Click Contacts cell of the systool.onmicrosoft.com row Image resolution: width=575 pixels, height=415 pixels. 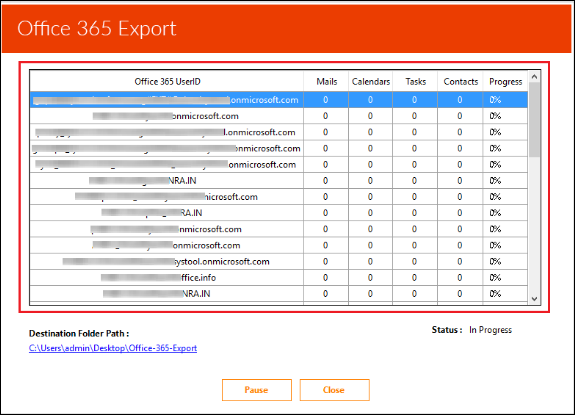[460, 261]
